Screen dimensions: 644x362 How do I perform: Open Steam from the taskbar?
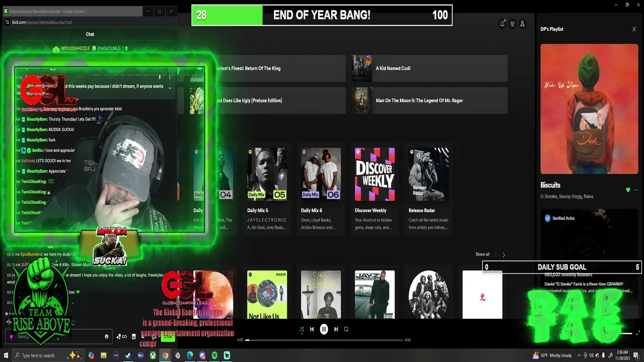click(128, 355)
